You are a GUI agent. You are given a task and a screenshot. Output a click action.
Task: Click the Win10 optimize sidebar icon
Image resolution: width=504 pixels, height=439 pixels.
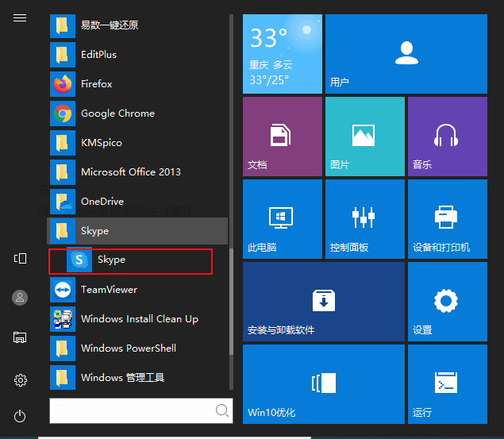tap(20, 258)
